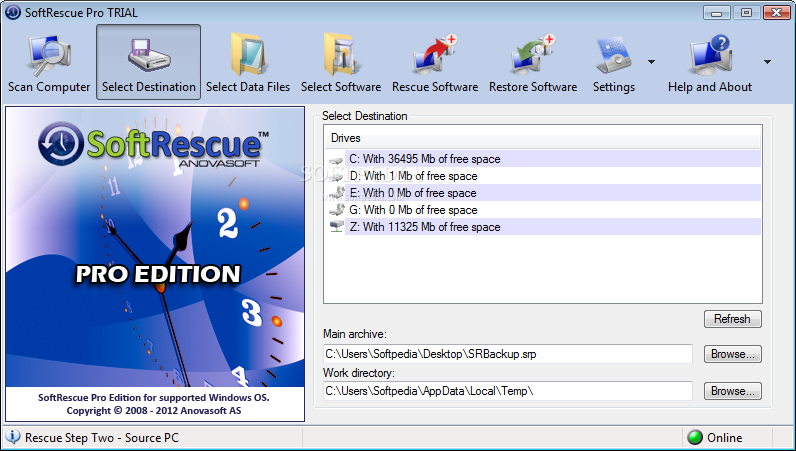Browse for the Main archive file

pos(733,354)
